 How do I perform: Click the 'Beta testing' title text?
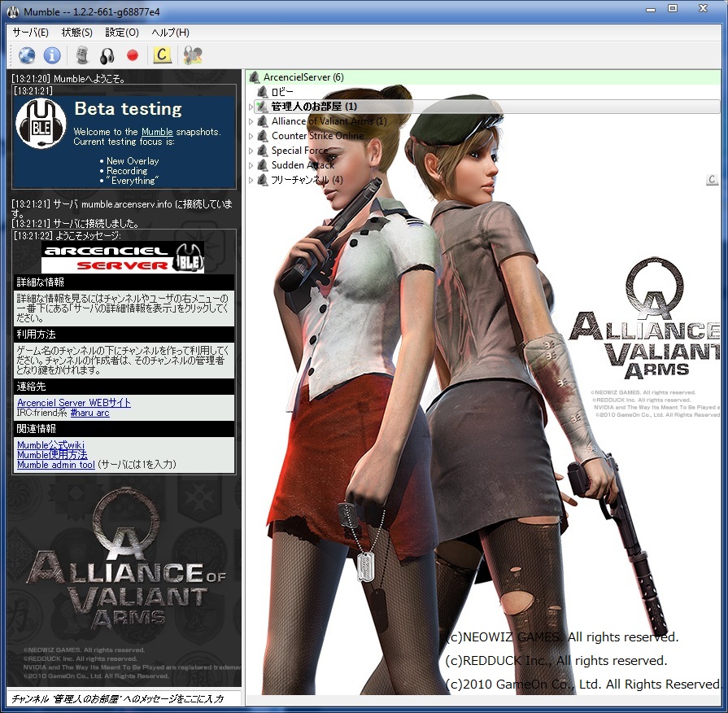(129, 108)
